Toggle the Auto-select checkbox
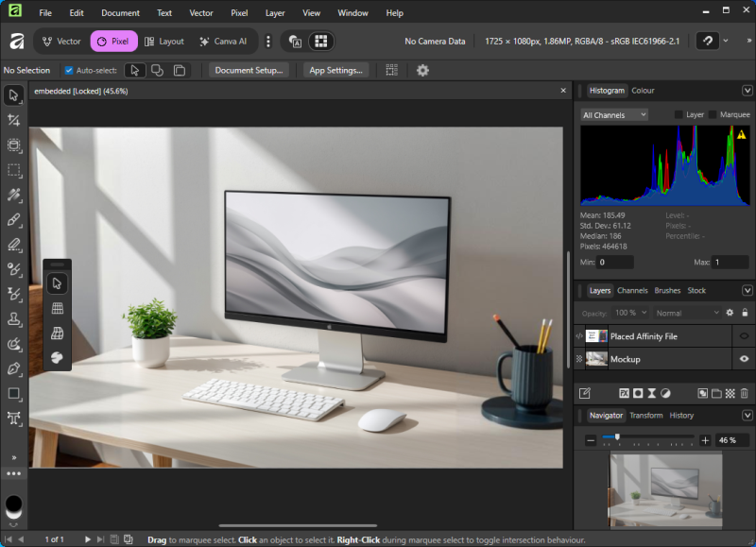756x547 pixels. pyautogui.click(x=69, y=70)
